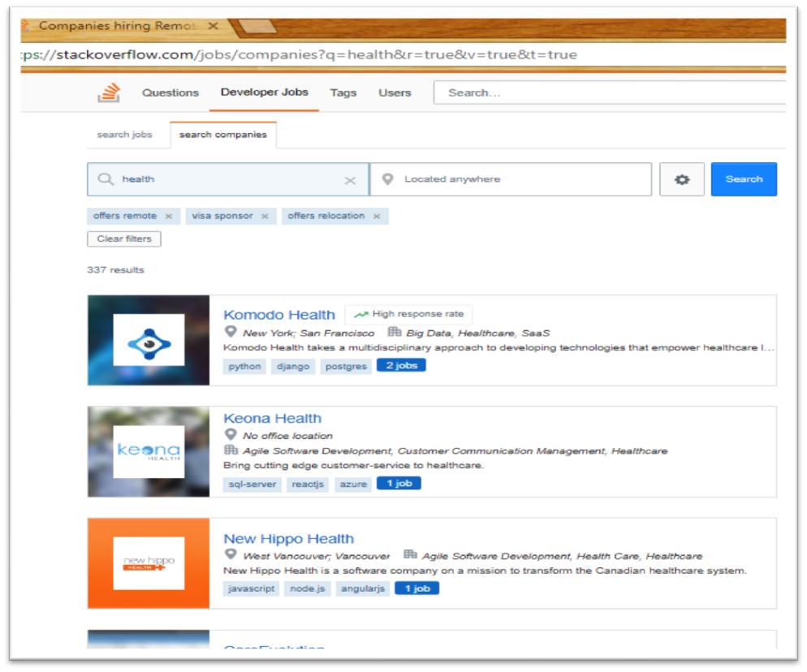Go to the Questions nav item
Image resolution: width=807 pixels, height=672 pixels.
tap(170, 93)
